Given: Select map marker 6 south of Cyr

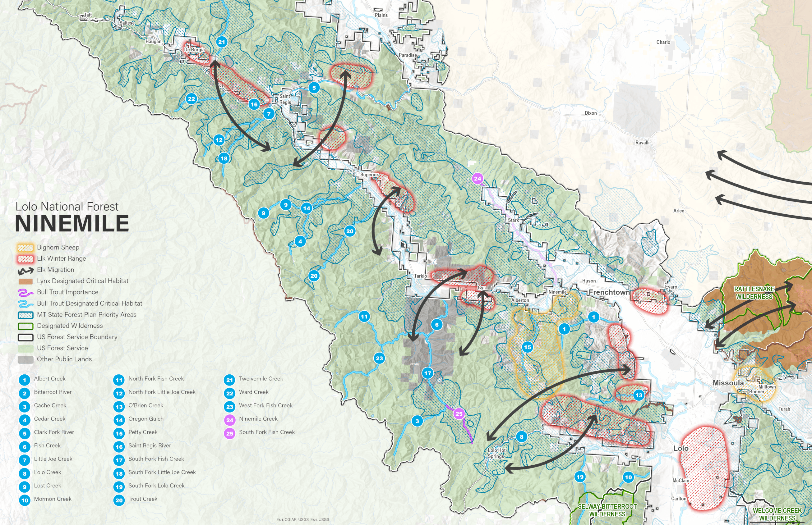Looking at the screenshot, I should [437, 325].
